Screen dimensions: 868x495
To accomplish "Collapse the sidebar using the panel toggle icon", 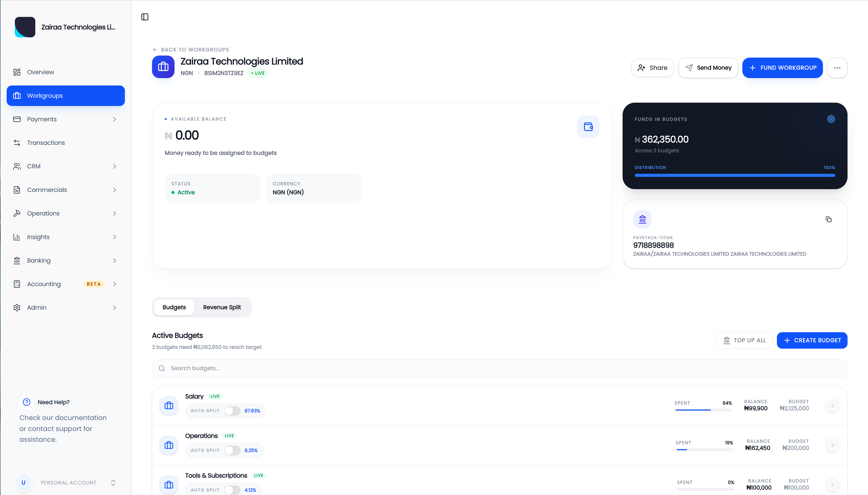I will click(144, 17).
